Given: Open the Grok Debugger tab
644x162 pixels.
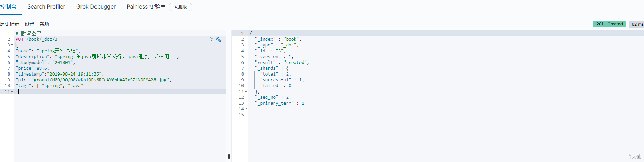Looking at the screenshot, I should [x=96, y=7].
